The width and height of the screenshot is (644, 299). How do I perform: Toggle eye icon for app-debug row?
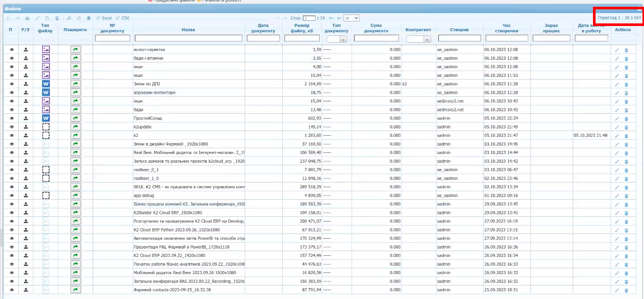[x=11, y=196]
